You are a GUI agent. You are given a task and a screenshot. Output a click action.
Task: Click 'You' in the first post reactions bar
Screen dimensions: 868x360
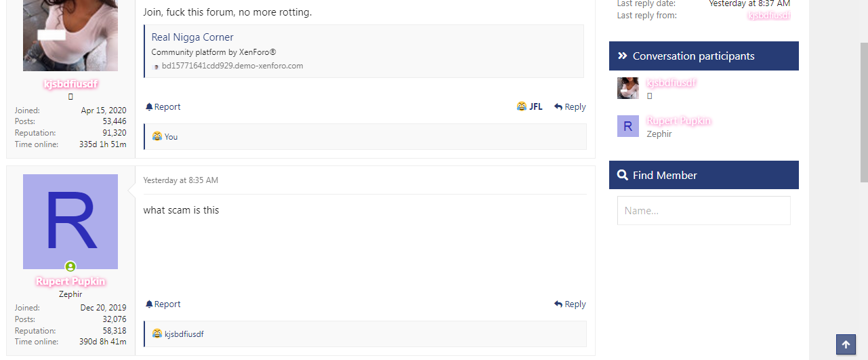click(171, 136)
